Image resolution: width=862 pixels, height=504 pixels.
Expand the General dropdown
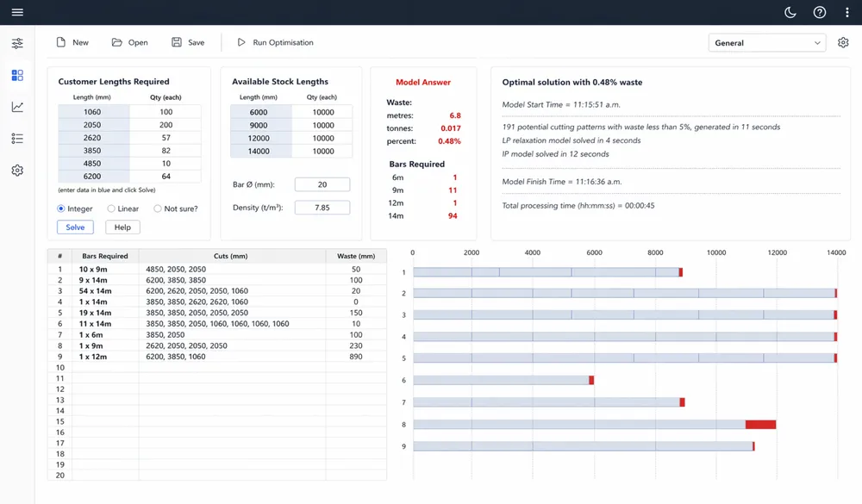tap(766, 42)
